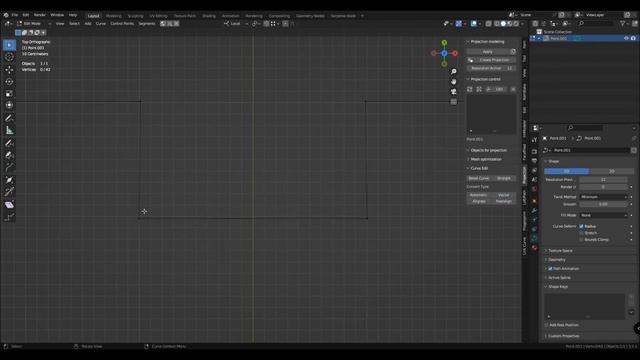Set curve shape to 3D
Viewport: 640px width, 360px height.
(x=611, y=171)
